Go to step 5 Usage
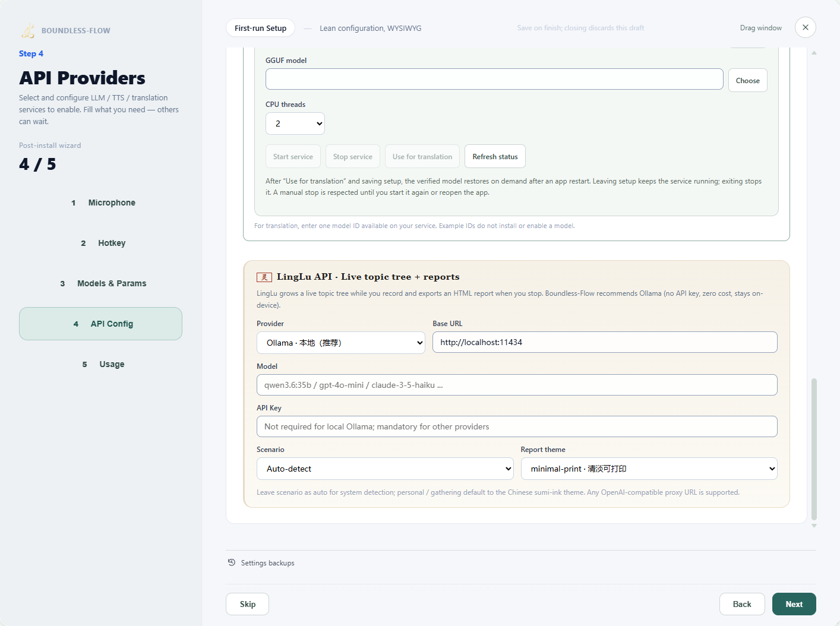The width and height of the screenshot is (840, 626). 101,364
